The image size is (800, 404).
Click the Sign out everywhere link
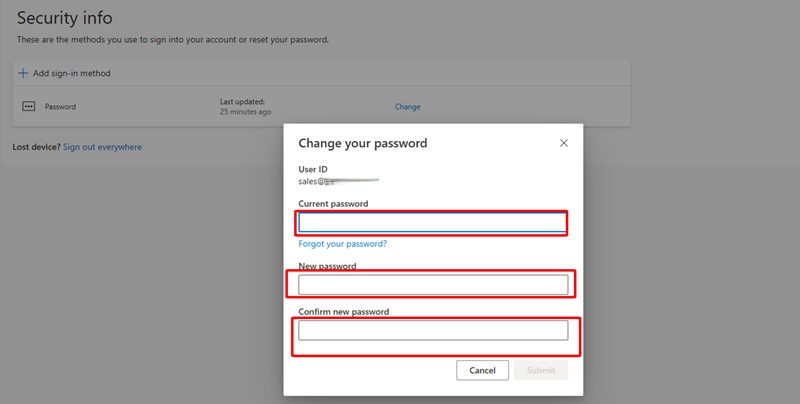pos(102,147)
